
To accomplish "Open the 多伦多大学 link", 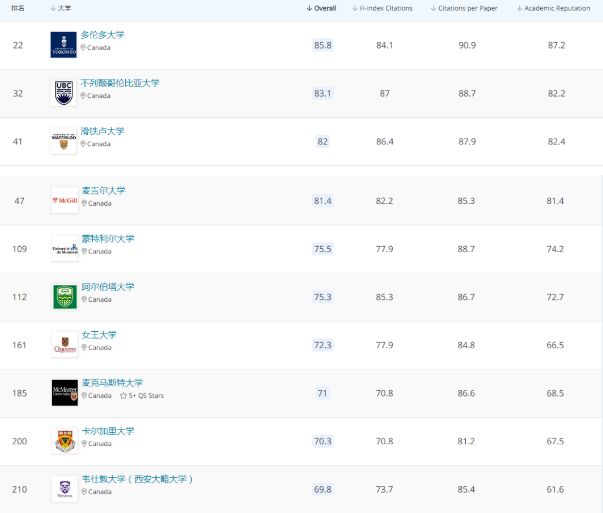I will [x=102, y=35].
